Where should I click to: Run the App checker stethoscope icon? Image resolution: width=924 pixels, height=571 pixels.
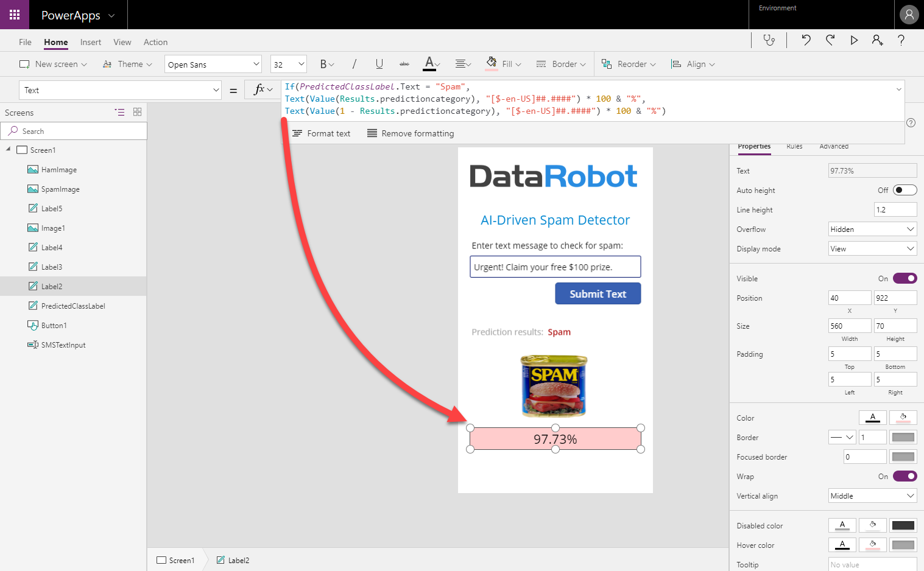point(769,40)
